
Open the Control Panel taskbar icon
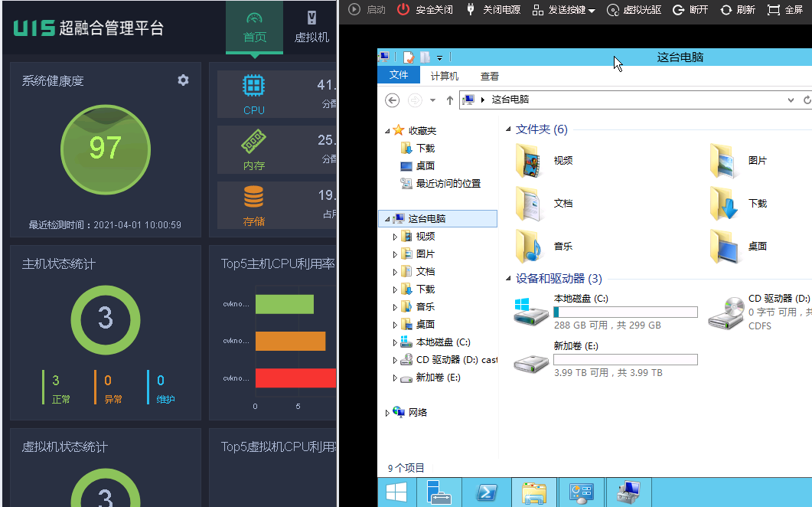pyautogui.click(x=581, y=492)
